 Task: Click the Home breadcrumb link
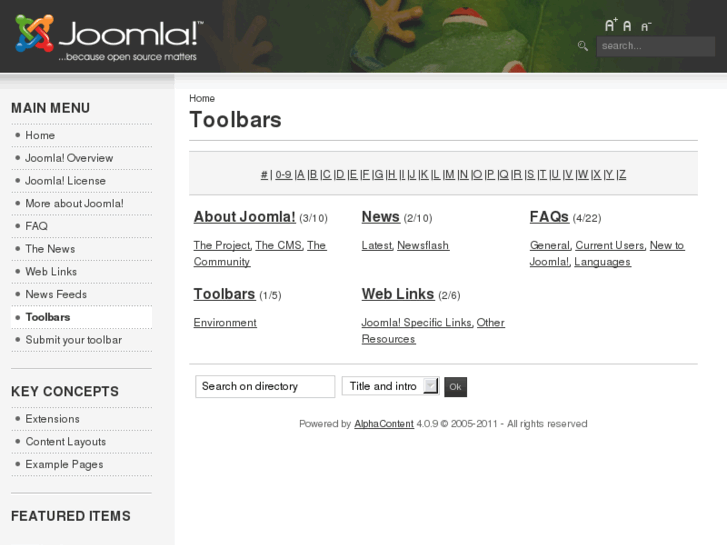click(x=202, y=98)
